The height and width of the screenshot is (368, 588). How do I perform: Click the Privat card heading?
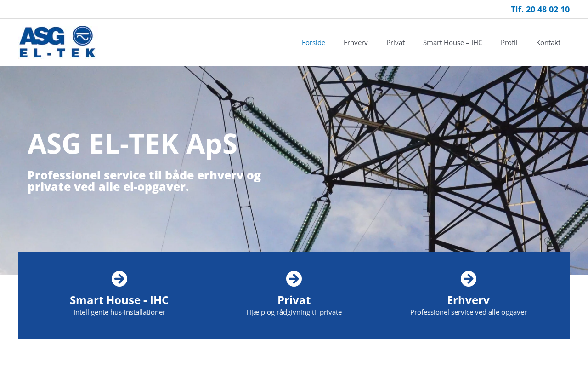(x=294, y=300)
